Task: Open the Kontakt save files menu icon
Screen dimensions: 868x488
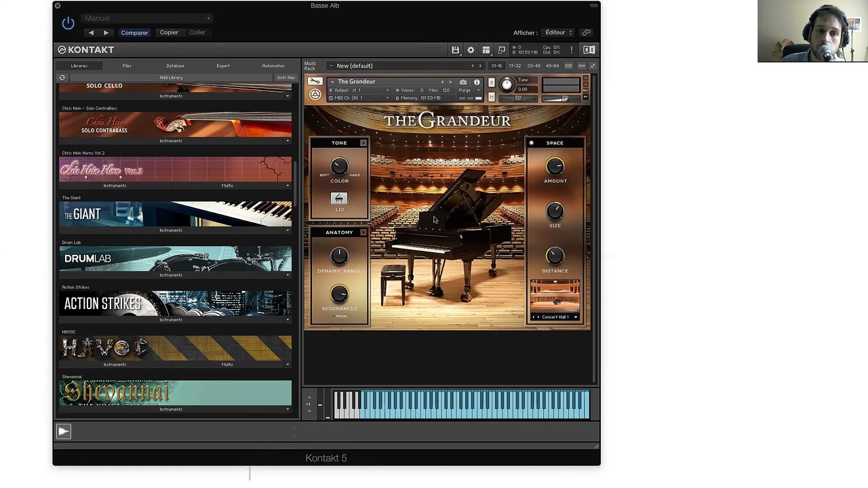Action: click(455, 50)
